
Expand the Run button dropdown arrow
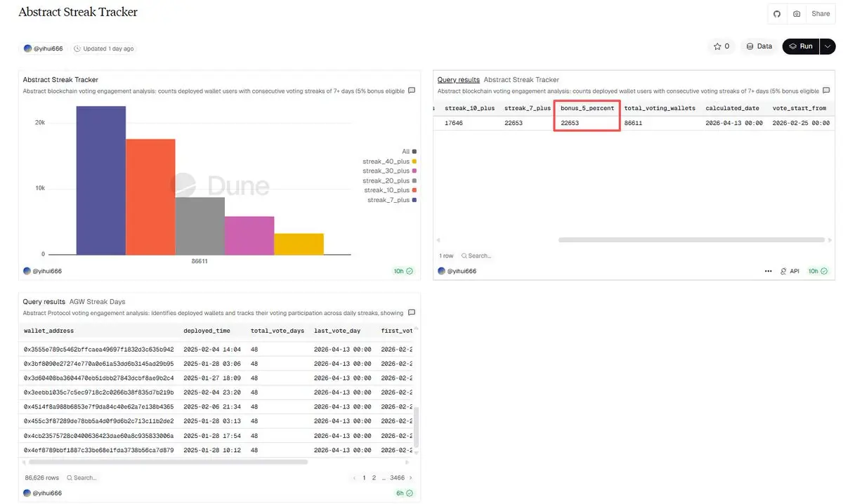[x=827, y=46]
